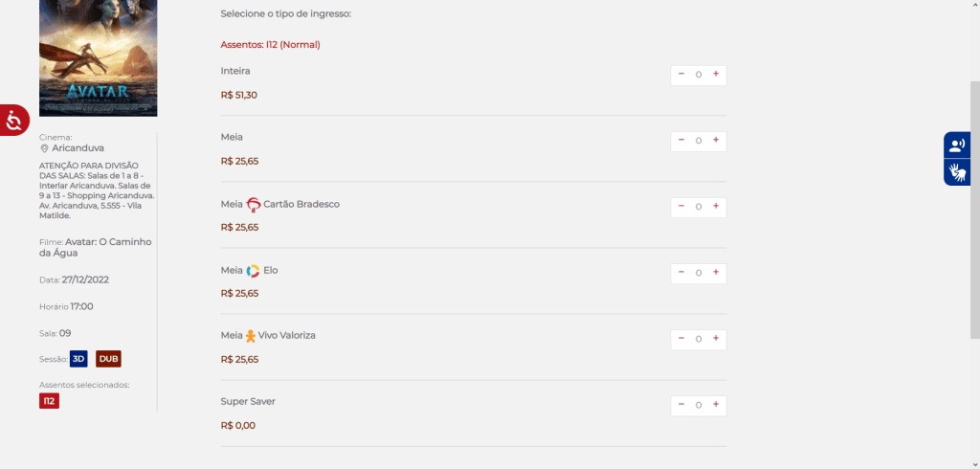The height and width of the screenshot is (469, 980).
Task: Click the Super Saver quantity field
Action: [699, 405]
